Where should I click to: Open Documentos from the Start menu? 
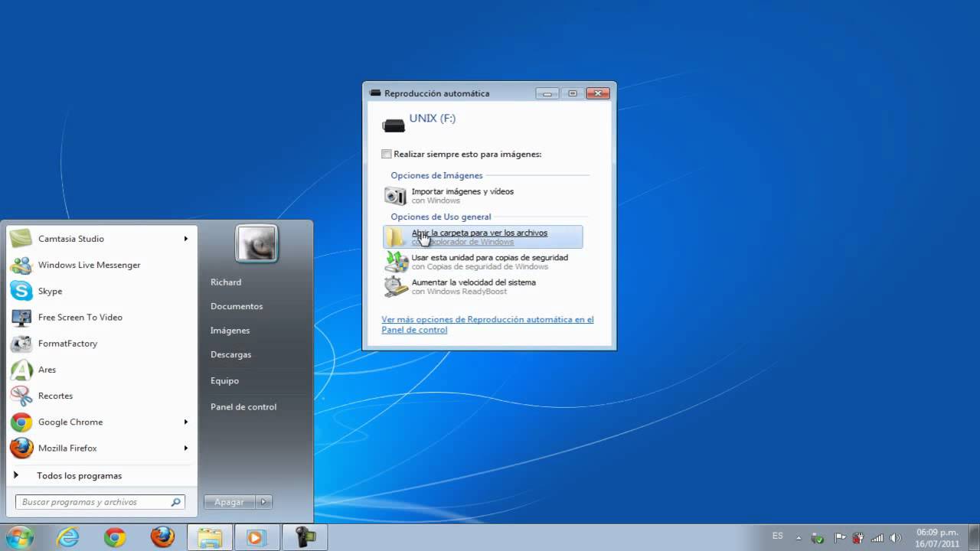[237, 306]
